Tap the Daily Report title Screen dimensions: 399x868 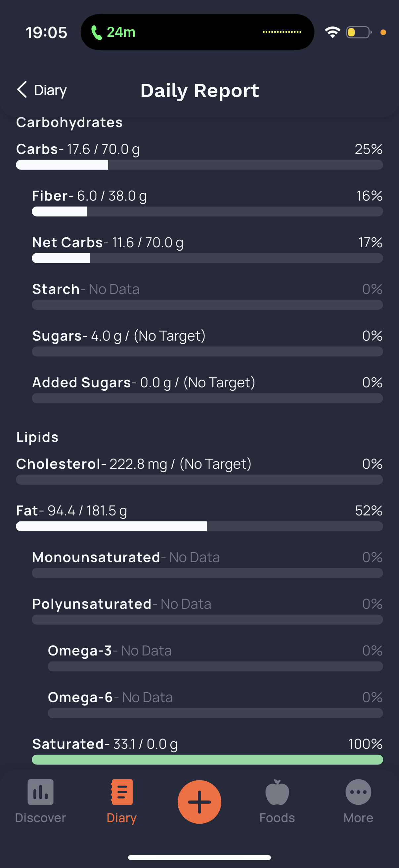pyautogui.click(x=200, y=90)
